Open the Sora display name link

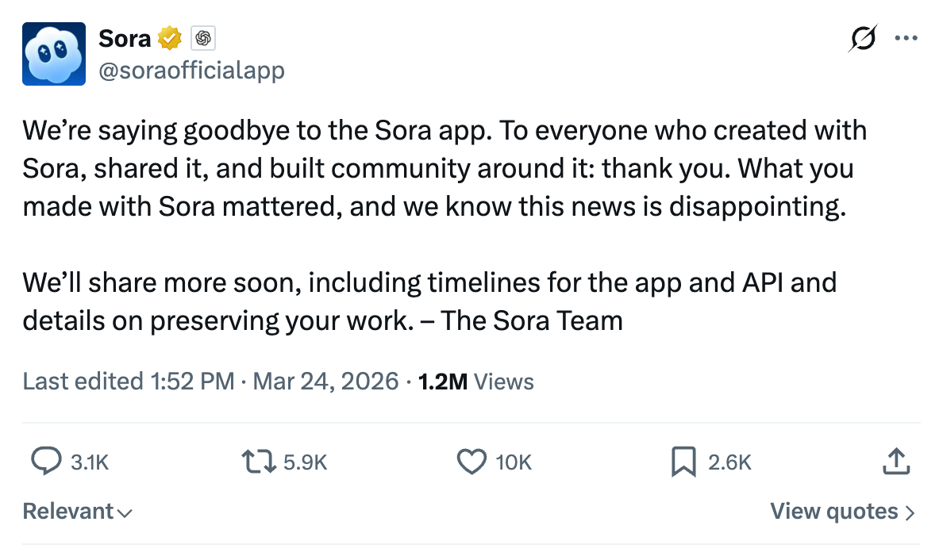125,37
